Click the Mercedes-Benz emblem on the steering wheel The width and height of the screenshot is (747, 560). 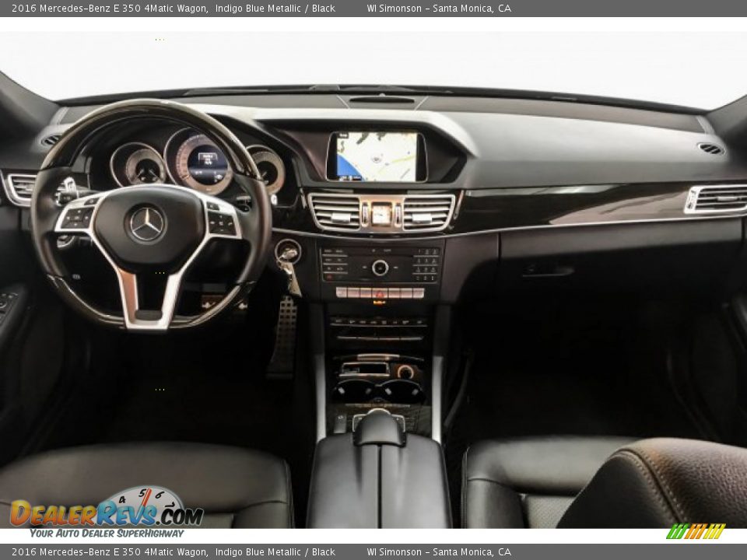pyautogui.click(x=145, y=226)
